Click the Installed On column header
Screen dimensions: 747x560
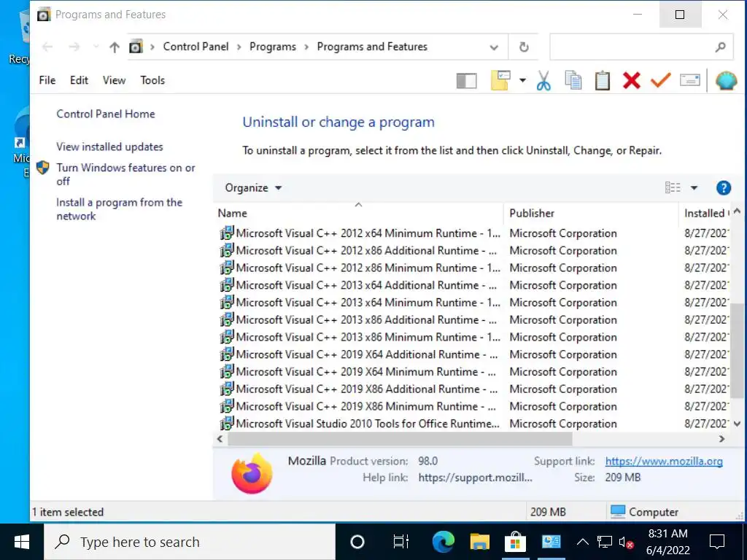pyautogui.click(x=705, y=214)
